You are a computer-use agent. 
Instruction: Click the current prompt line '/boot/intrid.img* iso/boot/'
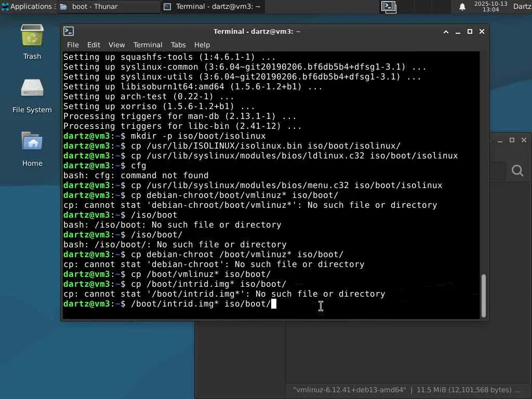click(x=170, y=303)
